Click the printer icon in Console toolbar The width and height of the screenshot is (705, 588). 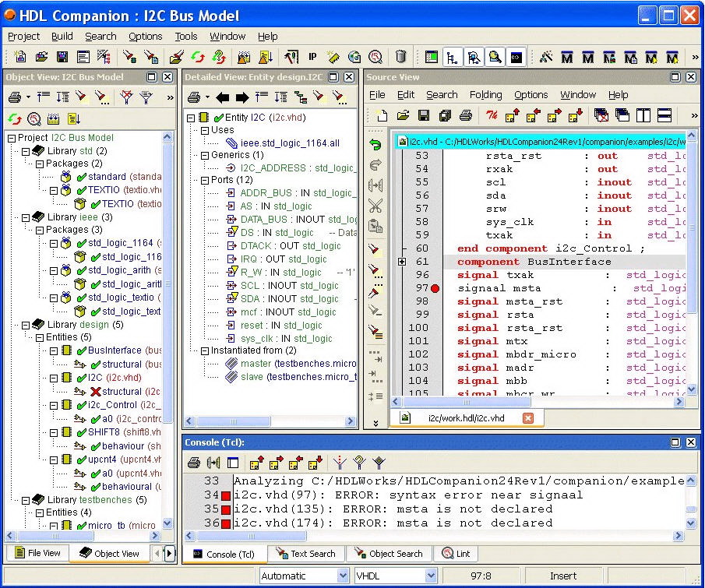click(193, 463)
